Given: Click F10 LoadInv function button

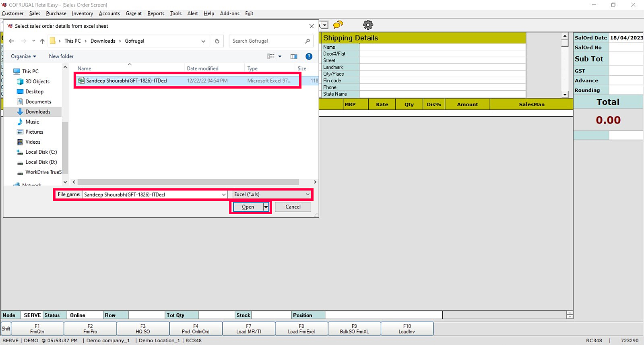Looking at the screenshot, I should (x=407, y=328).
